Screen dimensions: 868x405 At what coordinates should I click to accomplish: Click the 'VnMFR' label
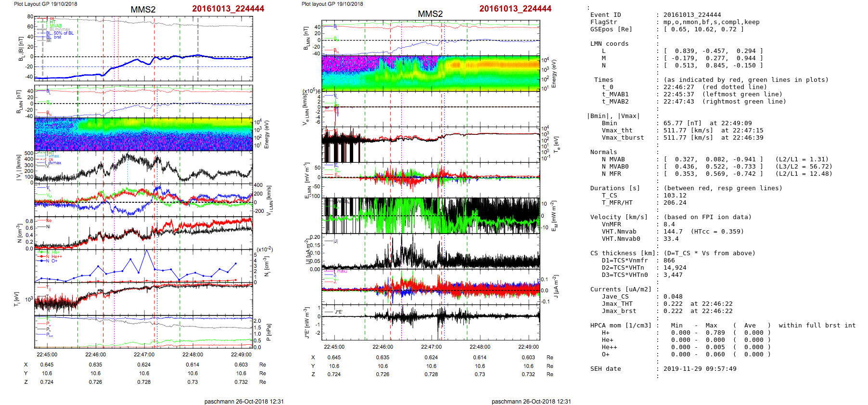tap(611, 224)
